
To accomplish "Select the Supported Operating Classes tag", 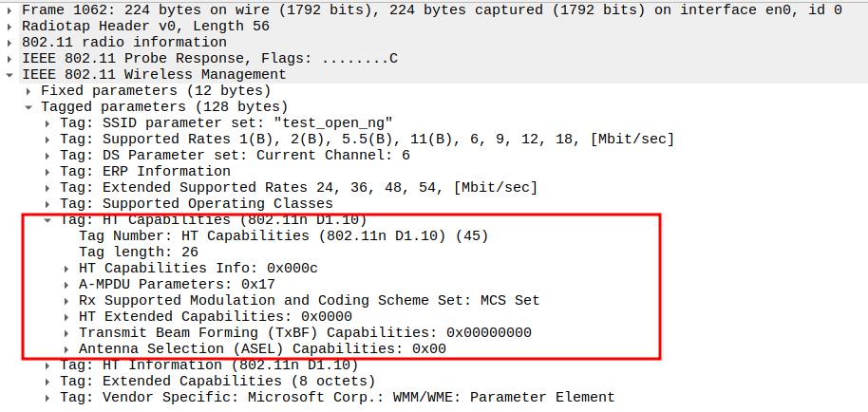I will point(197,203).
